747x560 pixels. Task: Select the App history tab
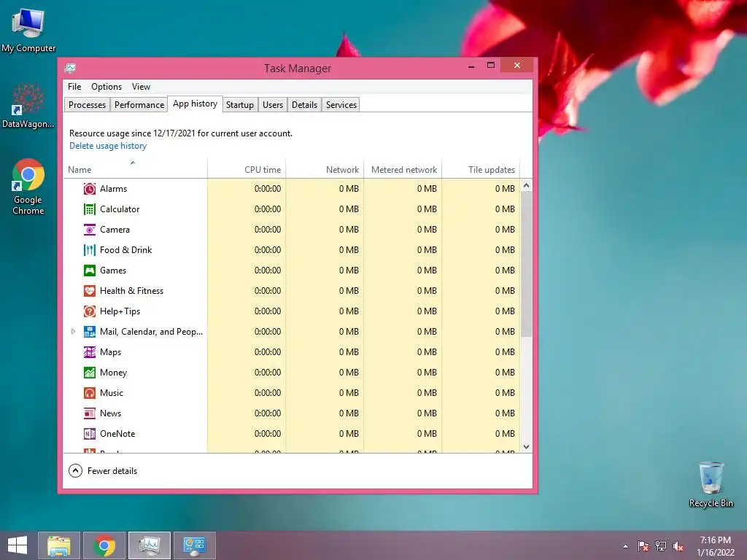coord(196,104)
